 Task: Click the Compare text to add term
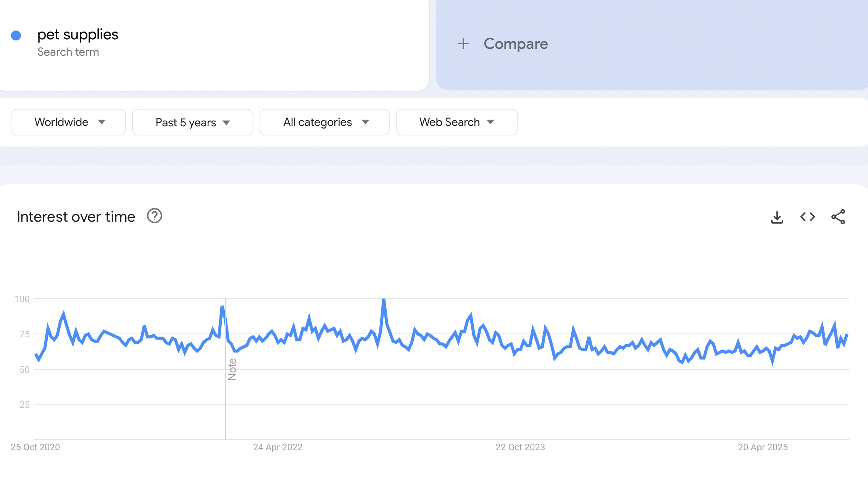pyautogui.click(x=516, y=44)
